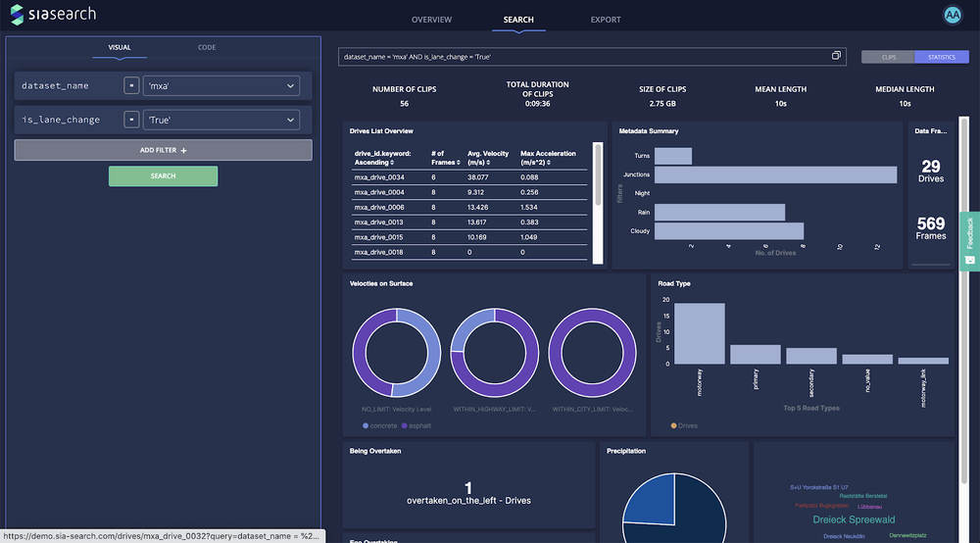Open dataset_name value dropdown 'mxa'
The image size is (980, 543).
click(221, 85)
